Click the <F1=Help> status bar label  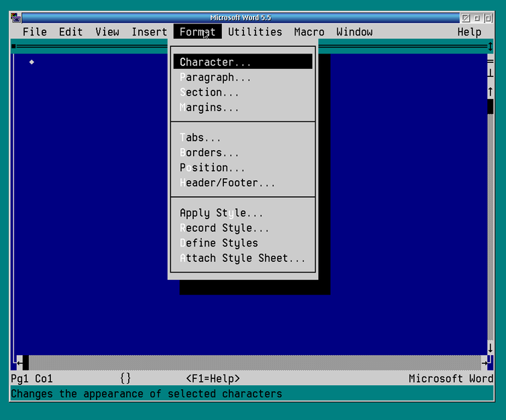213,378
